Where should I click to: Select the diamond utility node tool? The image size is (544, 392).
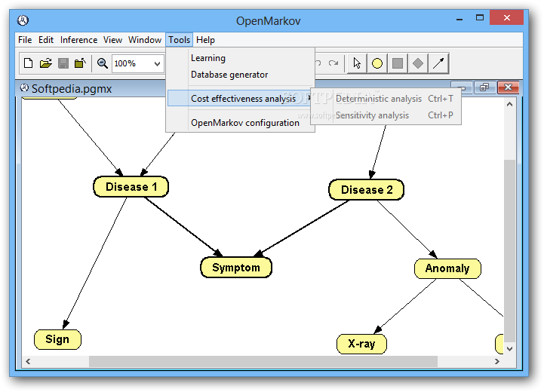pos(418,63)
